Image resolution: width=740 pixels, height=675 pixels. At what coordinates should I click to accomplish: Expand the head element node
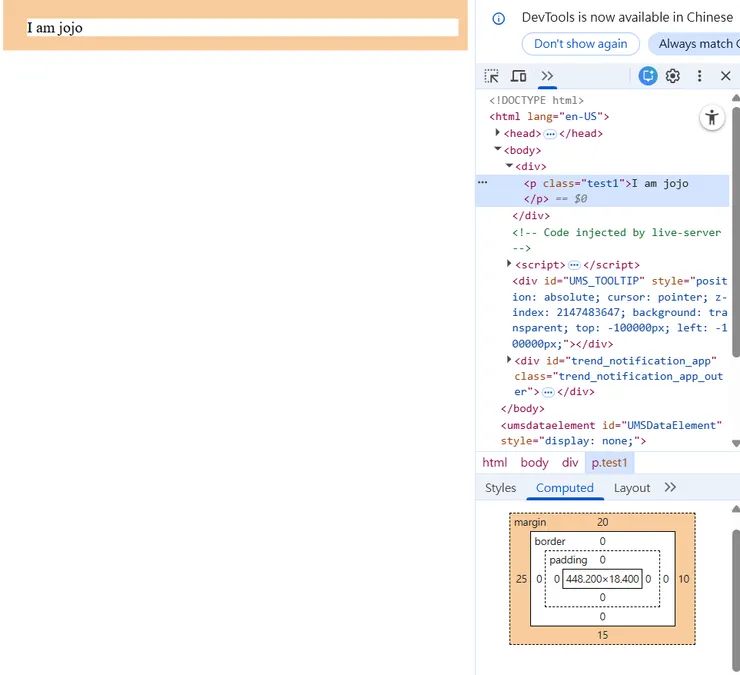(498, 133)
